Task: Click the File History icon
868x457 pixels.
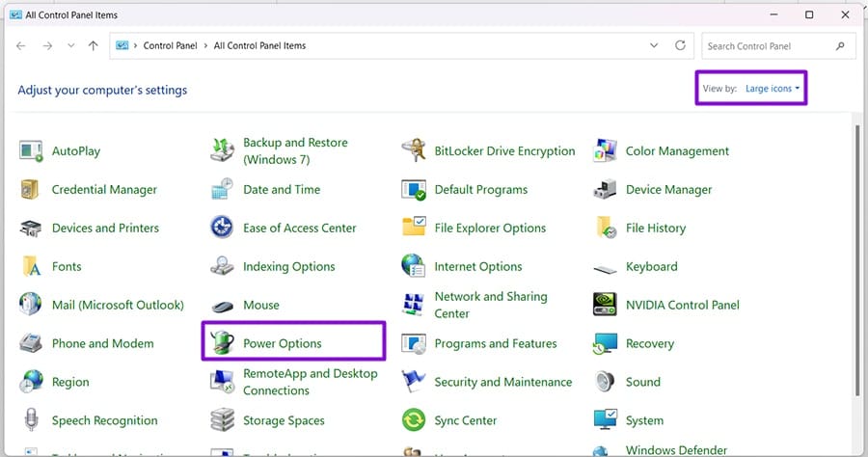Action: [x=606, y=228]
